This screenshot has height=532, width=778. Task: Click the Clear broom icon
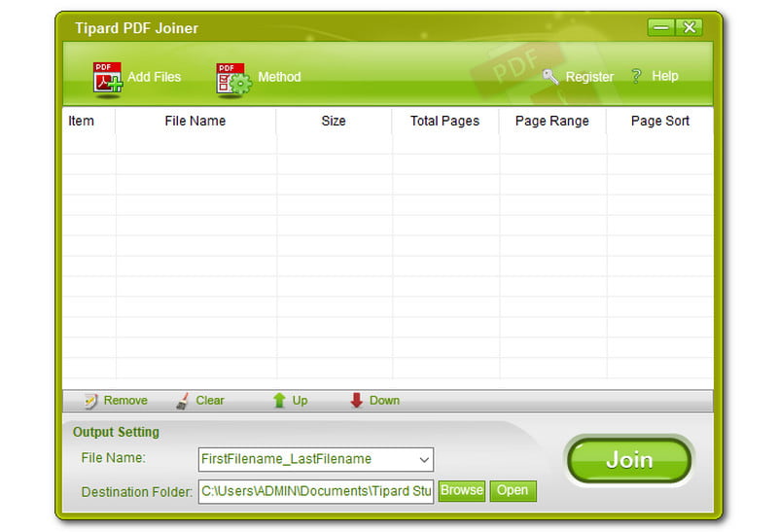click(183, 401)
